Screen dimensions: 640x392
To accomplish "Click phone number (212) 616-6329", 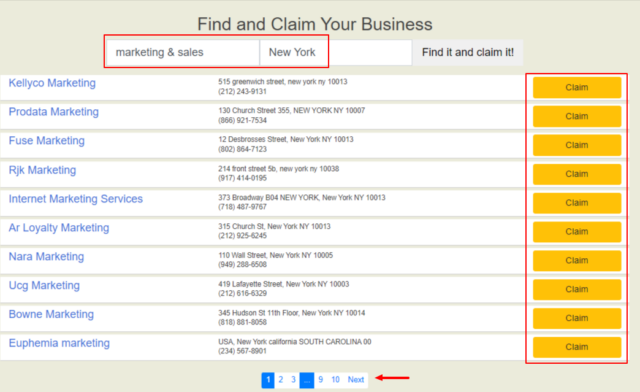I will coord(242,294).
